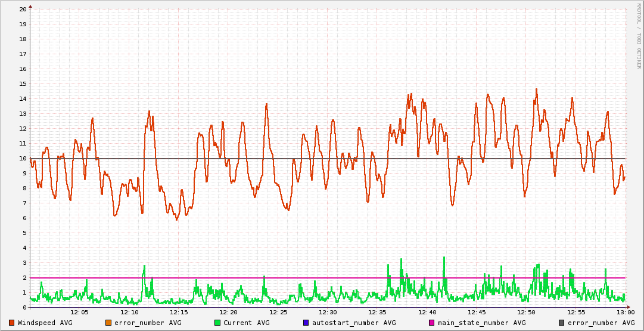
Task: Click the 12:30 time axis label
Action: pos(328,313)
